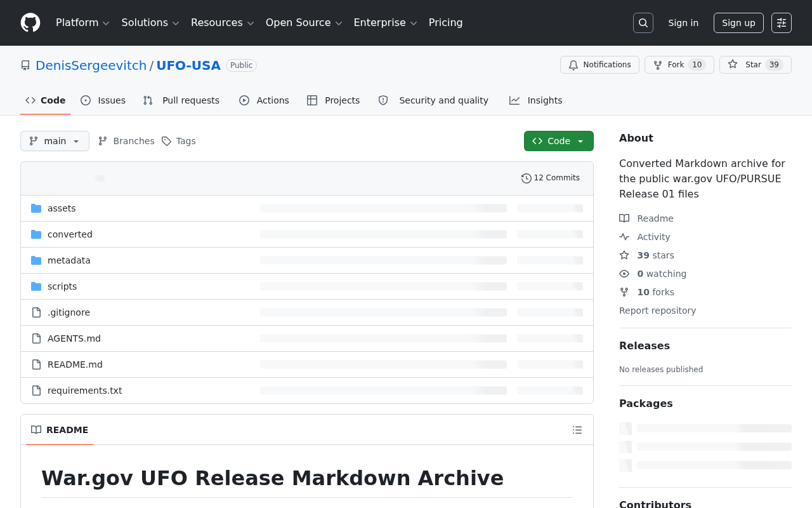Image resolution: width=812 pixels, height=508 pixels.
Task: Click the repository book icon beside DenisSergeevitch
Action: [25, 65]
